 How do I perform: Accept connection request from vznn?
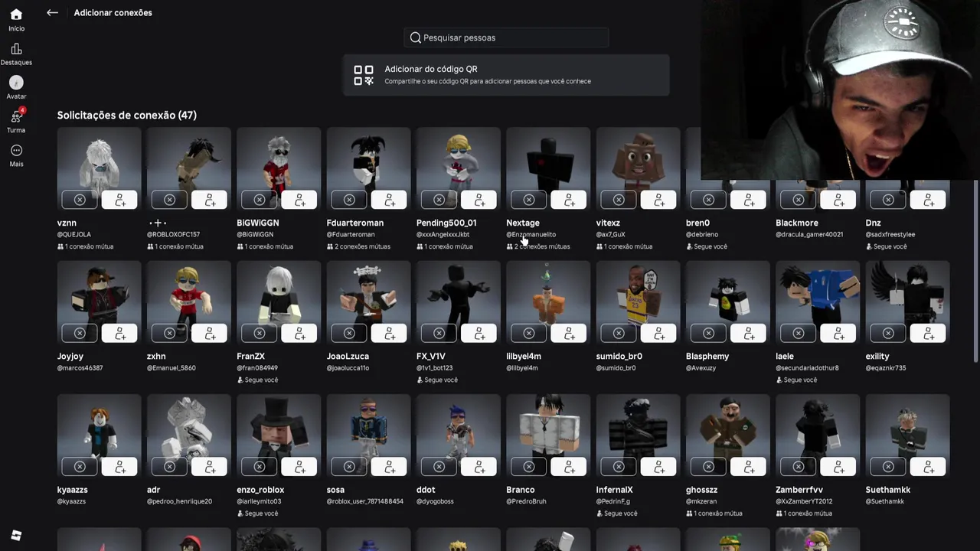click(x=120, y=200)
